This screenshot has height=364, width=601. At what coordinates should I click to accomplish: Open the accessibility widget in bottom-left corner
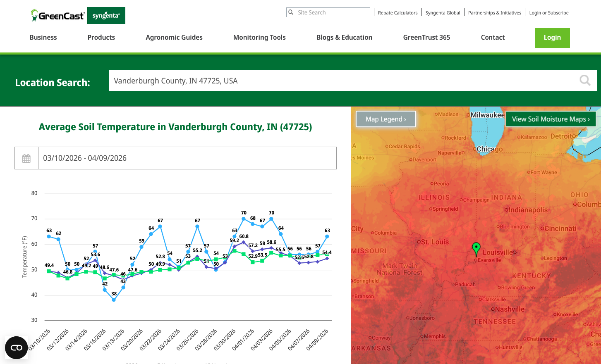pos(16,347)
